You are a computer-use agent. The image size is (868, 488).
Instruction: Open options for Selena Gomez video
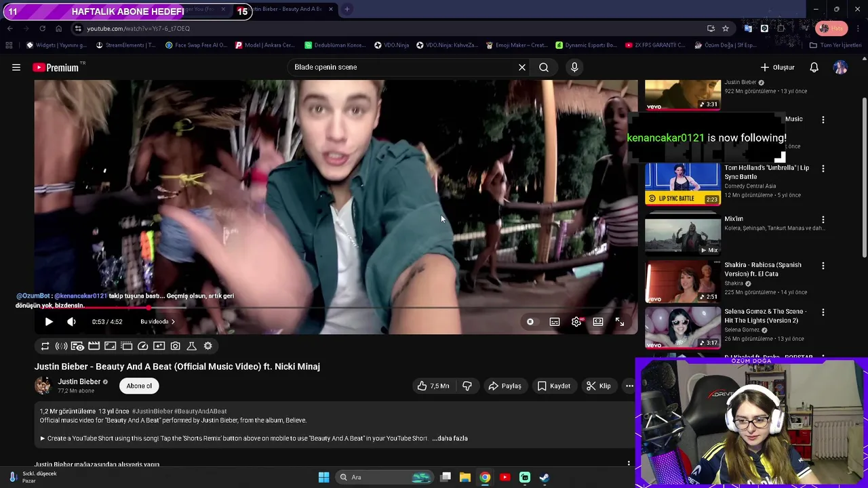point(823,312)
